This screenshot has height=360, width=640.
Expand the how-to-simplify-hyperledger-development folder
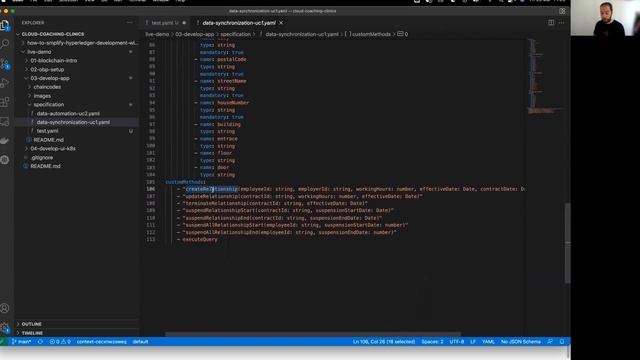(x=82, y=43)
